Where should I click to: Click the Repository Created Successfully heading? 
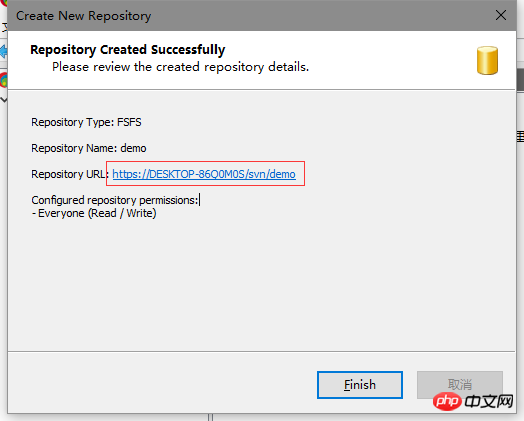[127, 50]
